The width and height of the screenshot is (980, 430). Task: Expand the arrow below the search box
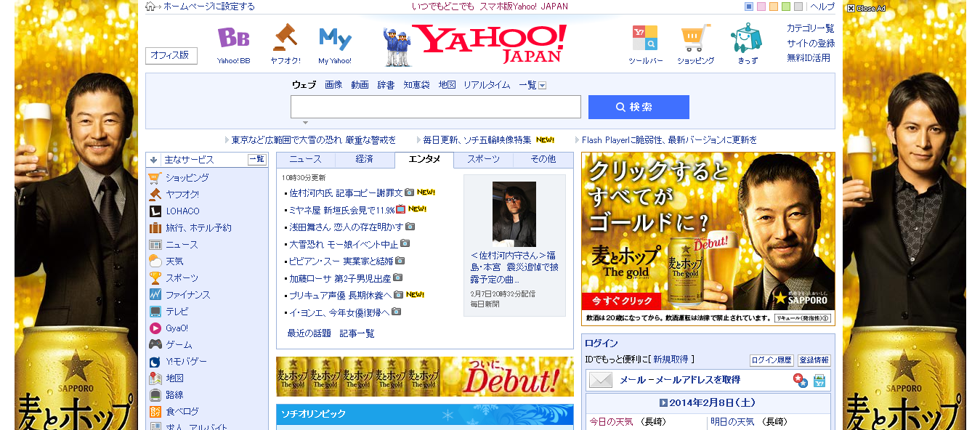[x=305, y=123]
